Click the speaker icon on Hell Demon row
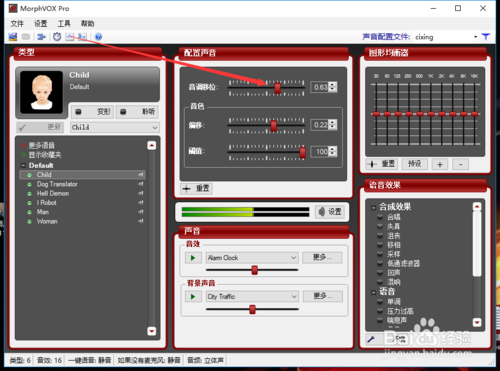500x371 pixels. [141, 193]
